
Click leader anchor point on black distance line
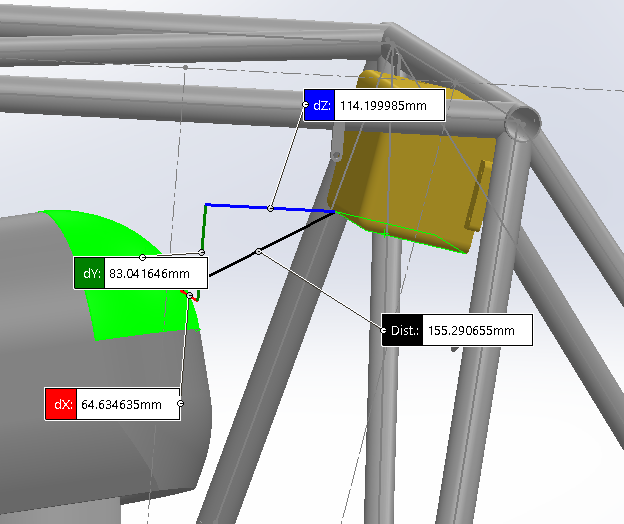(258, 251)
